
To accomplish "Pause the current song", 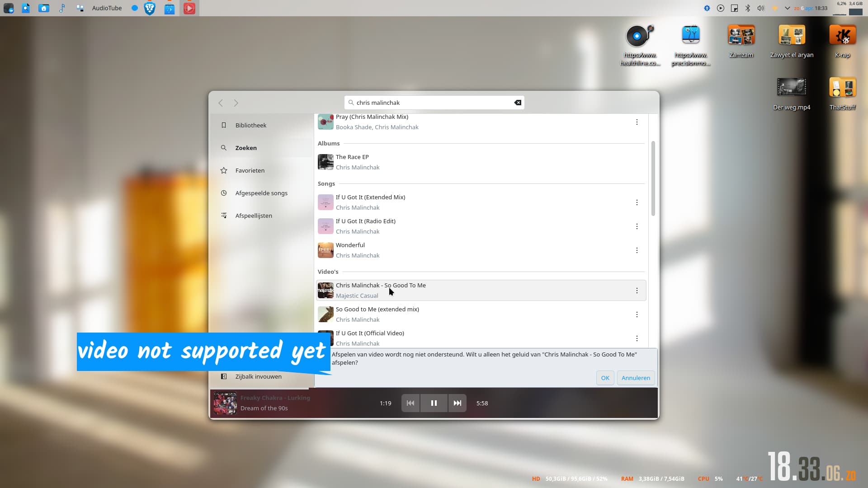I will pos(434,403).
